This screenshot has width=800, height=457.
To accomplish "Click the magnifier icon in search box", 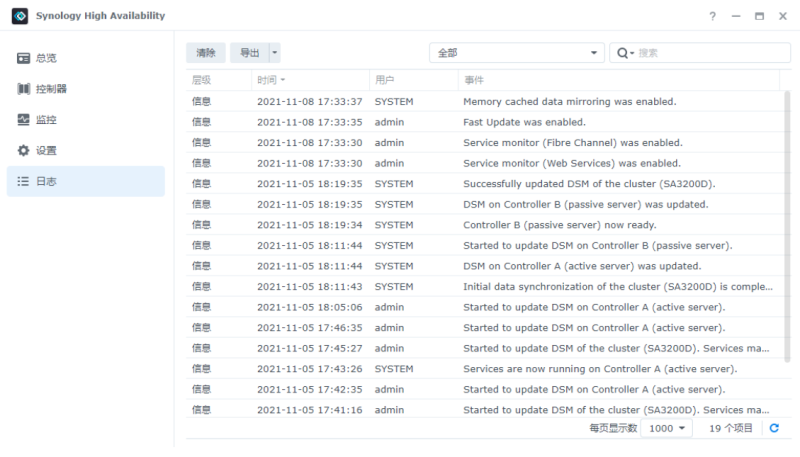I will tap(622, 53).
